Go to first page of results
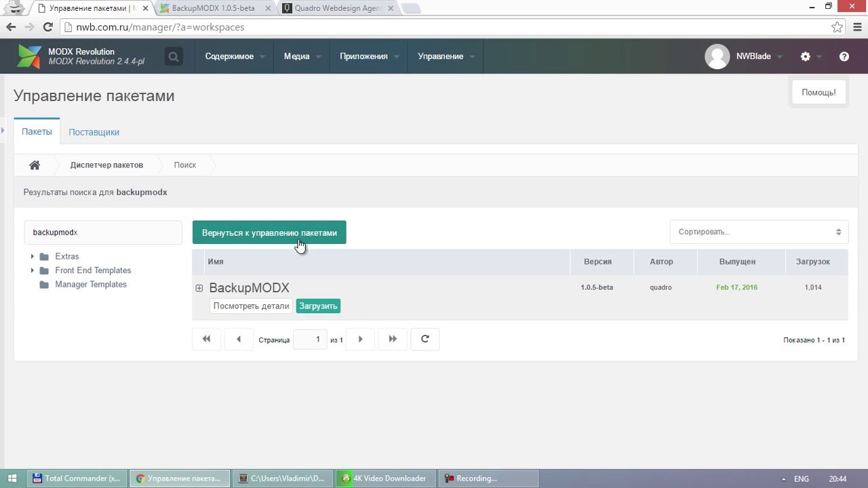868x488 pixels. click(x=207, y=340)
